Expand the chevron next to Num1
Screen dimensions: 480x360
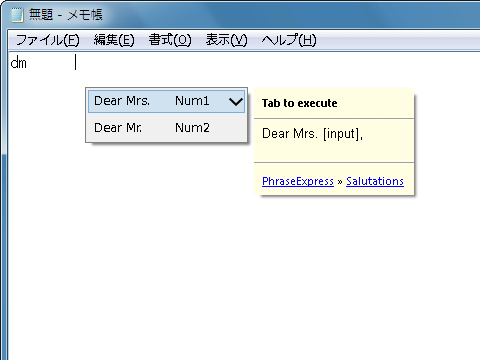pyautogui.click(x=236, y=101)
